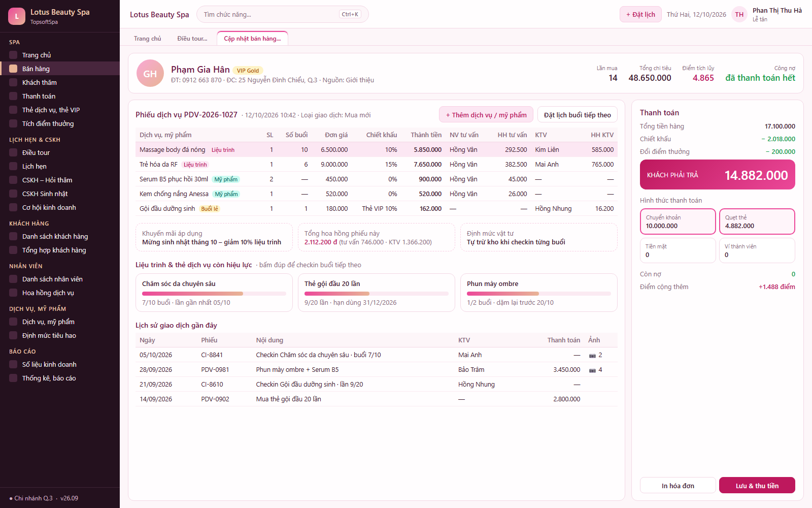This screenshot has width=812, height=508.
Task: Click the Quẹt thẻ payment field
Action: (x=757, y=221)
